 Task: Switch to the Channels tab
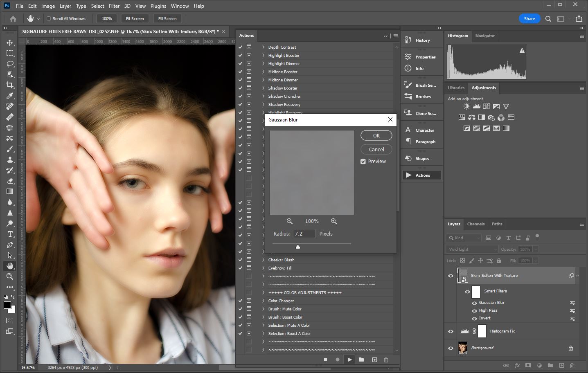coord(475,224)
